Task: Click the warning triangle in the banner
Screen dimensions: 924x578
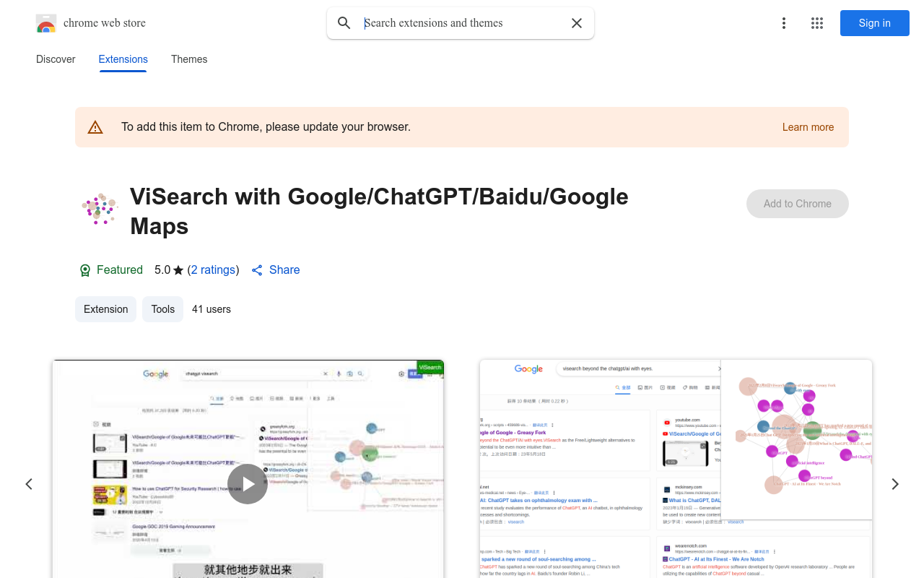Action: (x=95, y=126)
